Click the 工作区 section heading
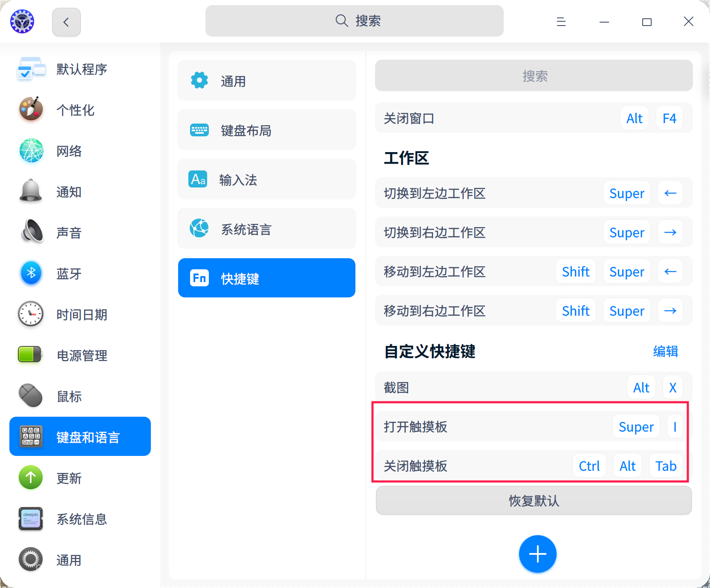 (x=407, y=158)
